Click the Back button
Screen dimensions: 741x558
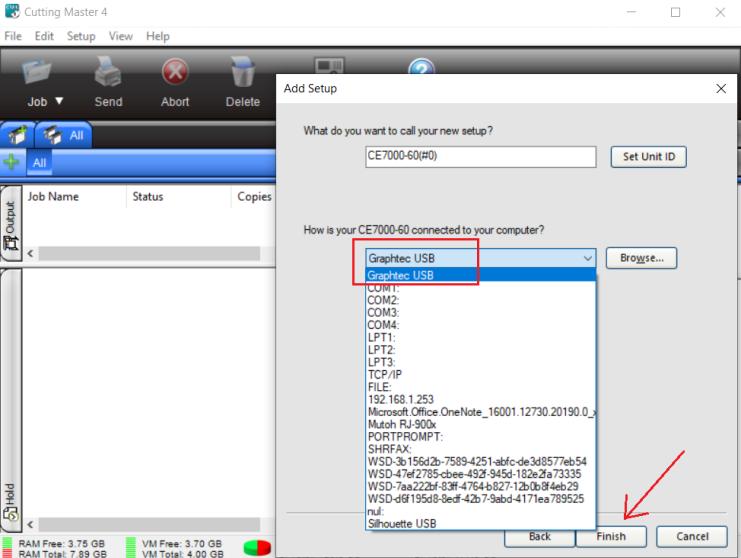(540, 536)
